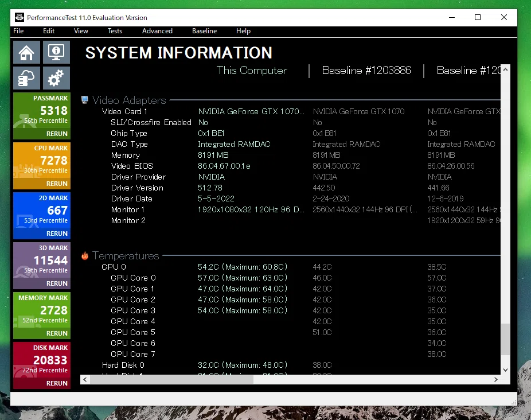Click the Driver Date value 5-5-2022

(216, 199)
